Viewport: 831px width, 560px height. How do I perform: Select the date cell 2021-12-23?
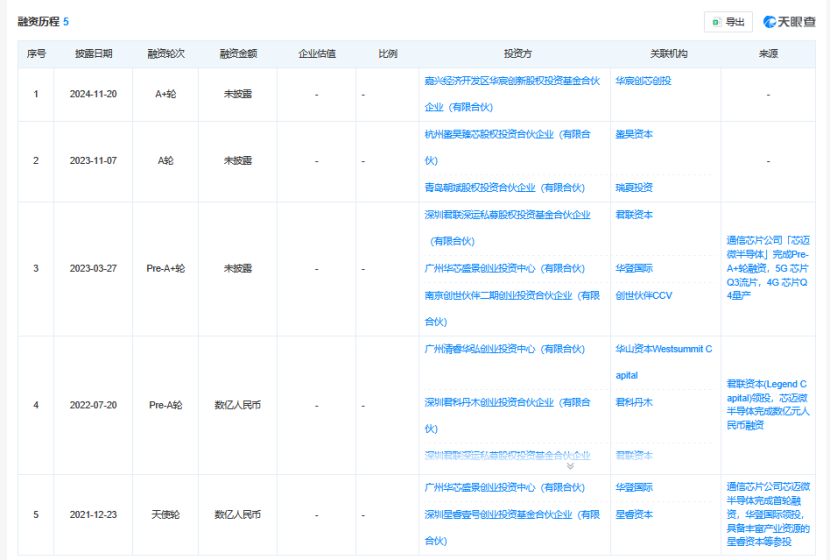click(x=93, y=514)
